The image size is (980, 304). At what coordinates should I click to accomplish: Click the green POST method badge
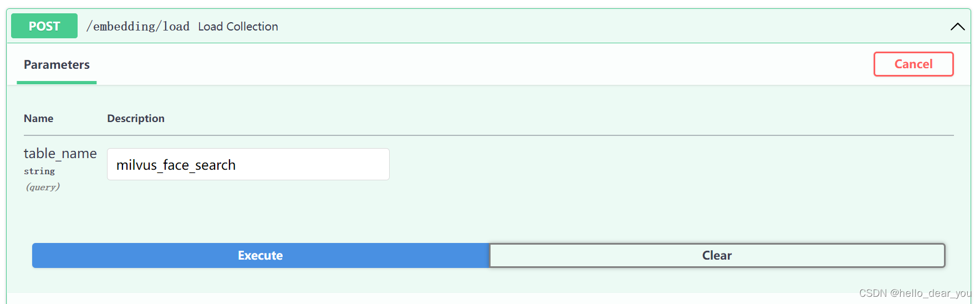pos(44,26)
